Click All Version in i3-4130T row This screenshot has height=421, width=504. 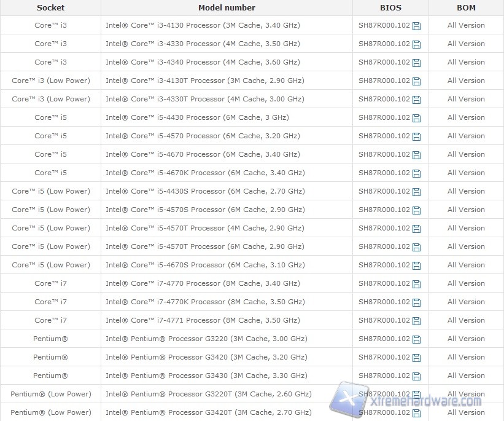pos(466,81)
